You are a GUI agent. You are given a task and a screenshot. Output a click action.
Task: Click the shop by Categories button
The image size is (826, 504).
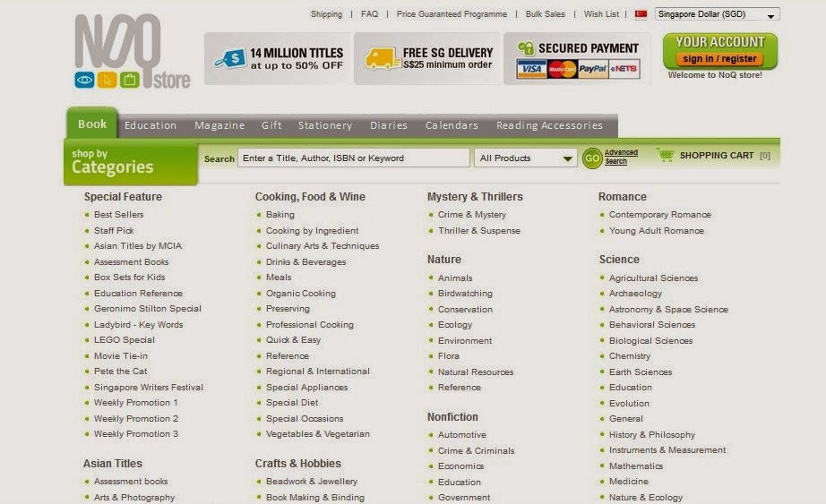pyautogui.click(x=131, y=162)
